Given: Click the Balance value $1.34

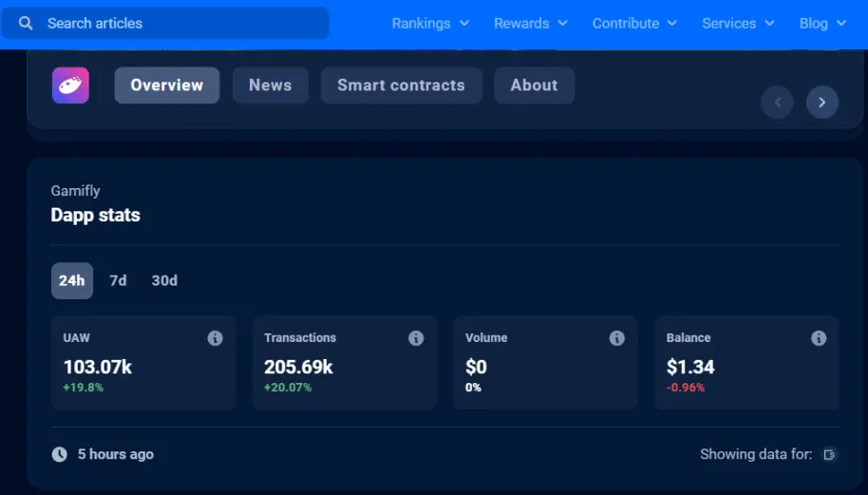Looking at the screenshot, I should 690,367.
